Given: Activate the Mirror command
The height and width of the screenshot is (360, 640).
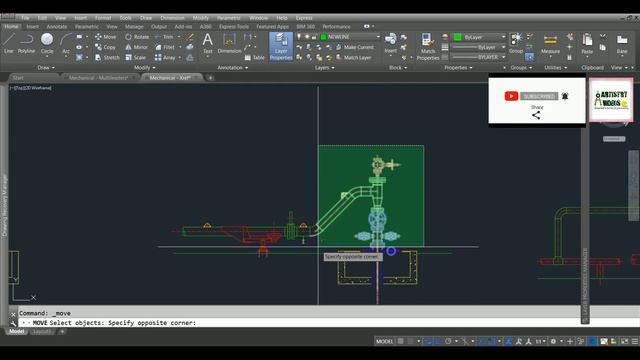Looking at the screenshot, I should [x=136, y=47].
